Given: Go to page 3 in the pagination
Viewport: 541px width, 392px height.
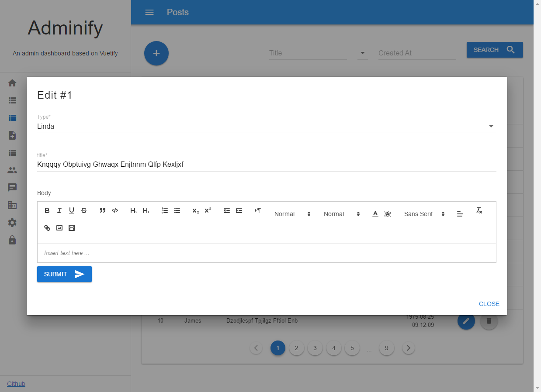Looking at the screenshot, I should (315, 348).
